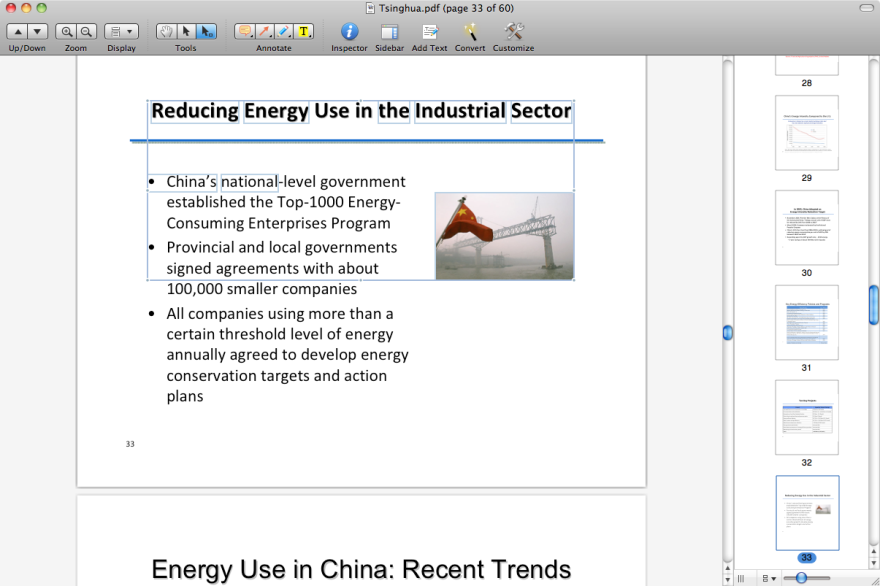Activate the text selection arrow tool
Viewport: 880px width, 586px height.
186,30
